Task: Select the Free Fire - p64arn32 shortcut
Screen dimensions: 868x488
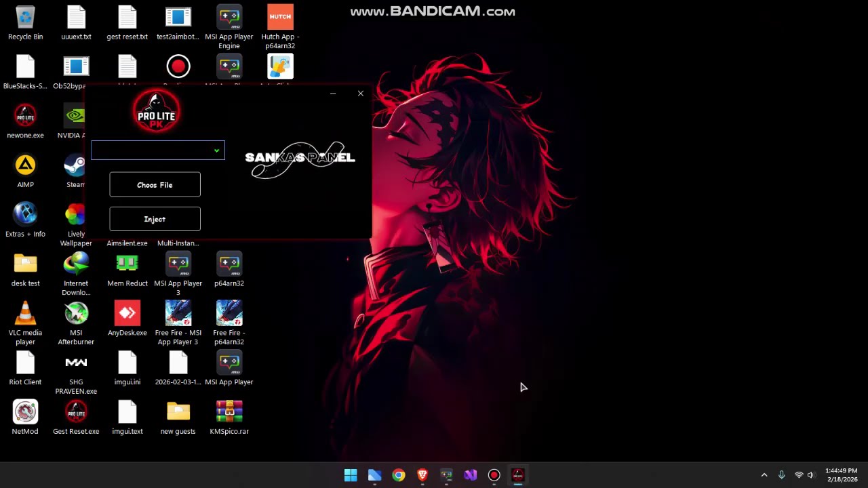Action: (x=229, y=323)
